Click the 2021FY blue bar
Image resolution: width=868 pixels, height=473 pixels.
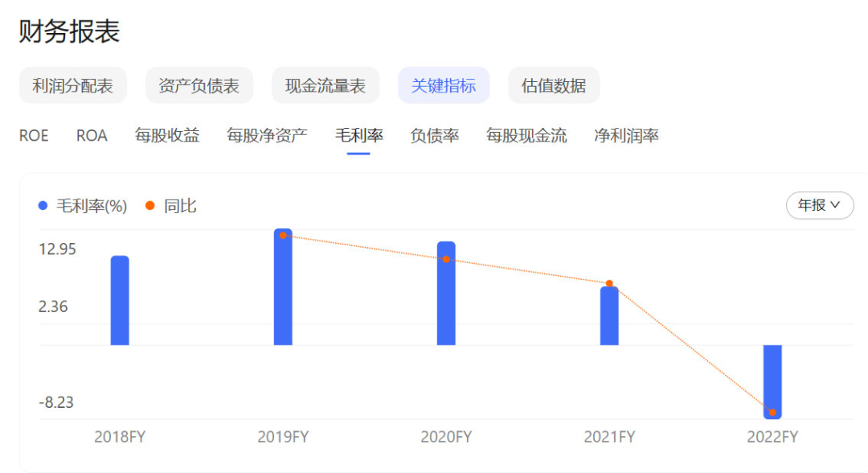(x=609, y=315)
